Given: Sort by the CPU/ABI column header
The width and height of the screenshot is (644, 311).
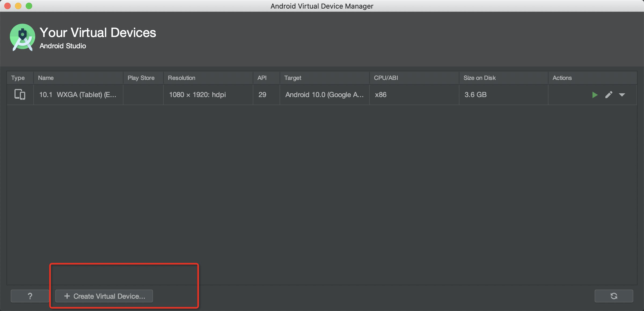Looking at the screenshot, I should tap(414, 78).
